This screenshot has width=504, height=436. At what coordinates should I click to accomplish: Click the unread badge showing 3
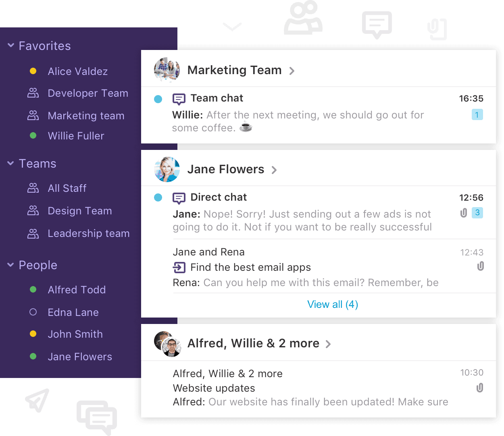477,212
